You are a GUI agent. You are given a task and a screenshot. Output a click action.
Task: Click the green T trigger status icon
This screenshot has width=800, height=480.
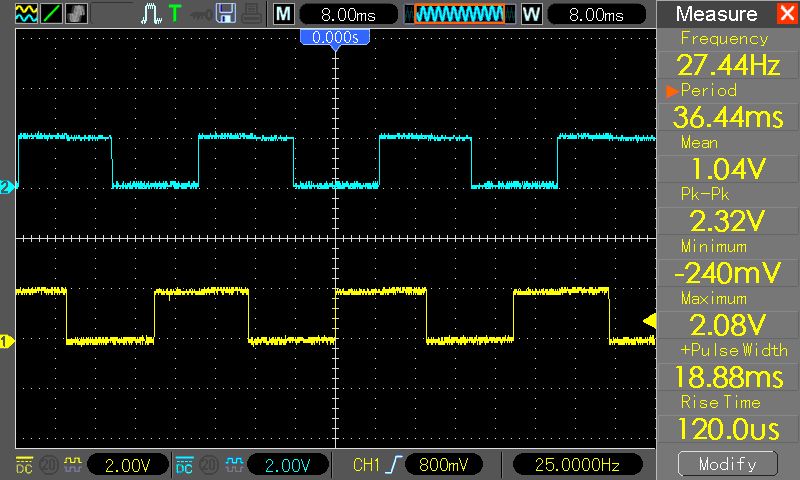coord(175,14)
